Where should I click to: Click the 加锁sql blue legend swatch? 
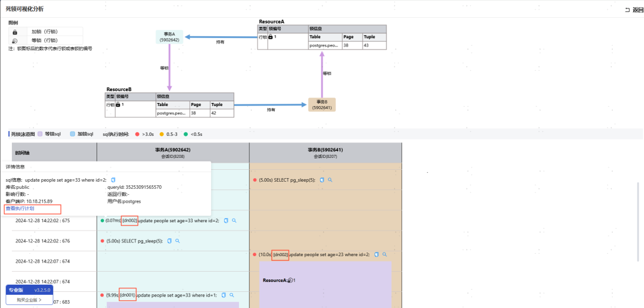click(72, 133)
